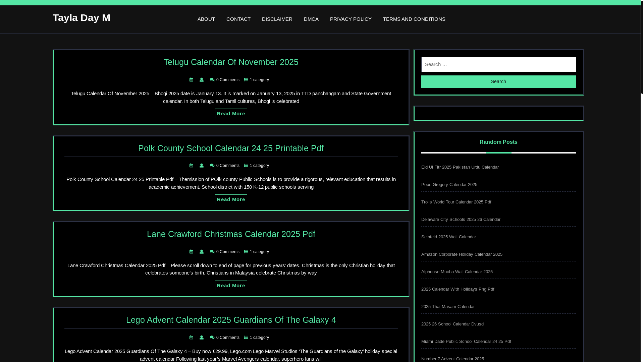Click '1 category' text on Lane Crawford post

click(259, 252)
